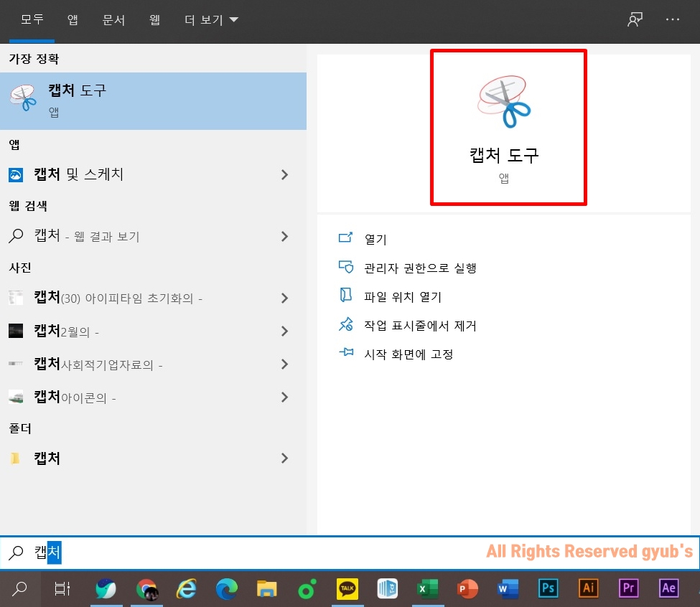Click the Snipping Tool scissors icon in the preview panel
This screenshot has width=700, height=607.
(x=504, y=102)
